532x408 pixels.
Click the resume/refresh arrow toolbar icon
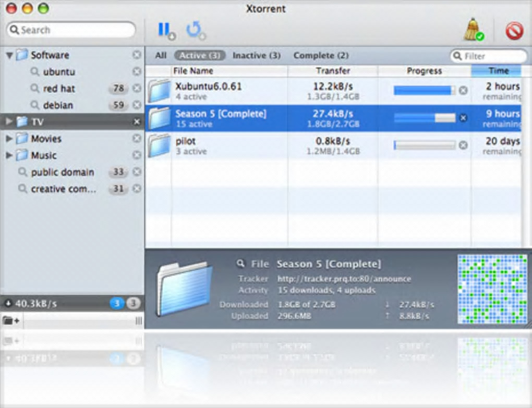196,31
